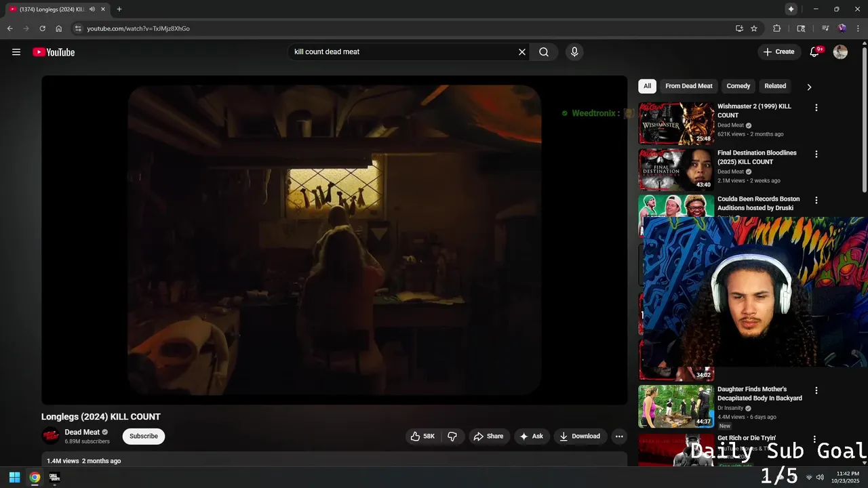Click the Longlegs (2024) KILL COUNT title

point(101,417)
